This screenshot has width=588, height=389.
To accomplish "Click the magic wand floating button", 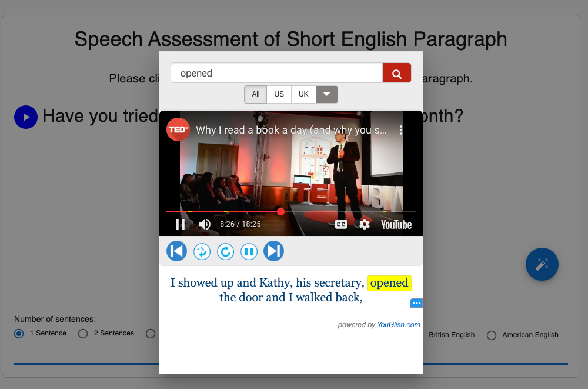I will pyautogui.click(x=542, y=264).
